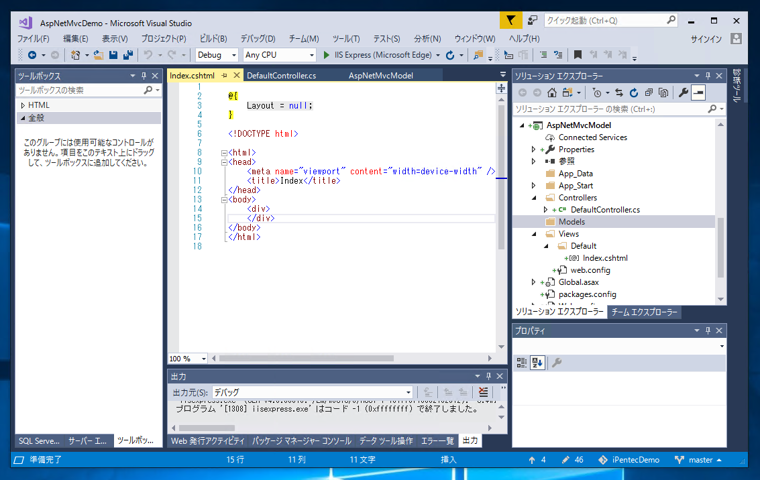This screenshot has width=760, height=480.
Task: Click the Find in Files toolbar icon
Action: (x=478, y=55)
